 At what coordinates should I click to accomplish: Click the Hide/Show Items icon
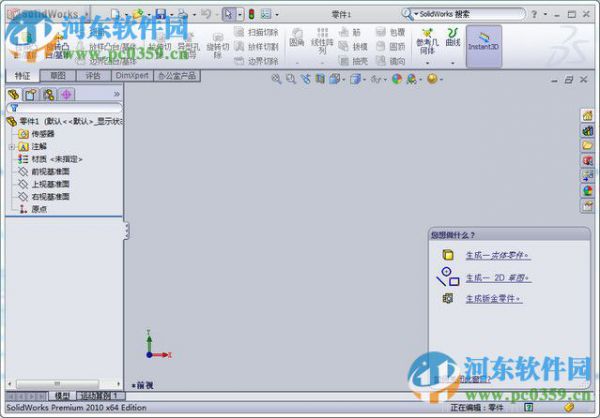coord(376,79)
